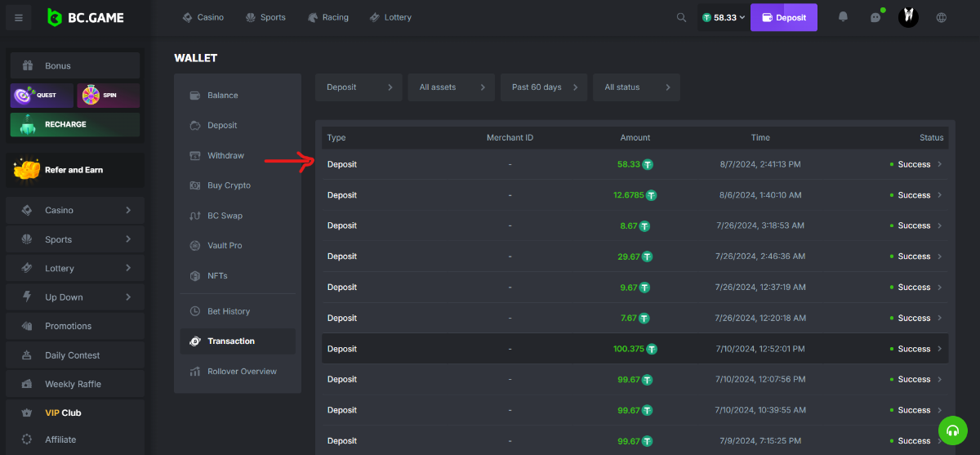Open the 58.33 balance currency selector
The height and width of the screenshot is (455, 980).
(x=724, y=17)
